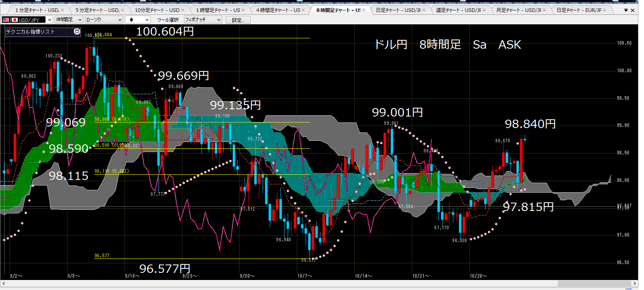644x290 pixels.
Task: Close the 5分足チャート tab
Action: (122, 10)
